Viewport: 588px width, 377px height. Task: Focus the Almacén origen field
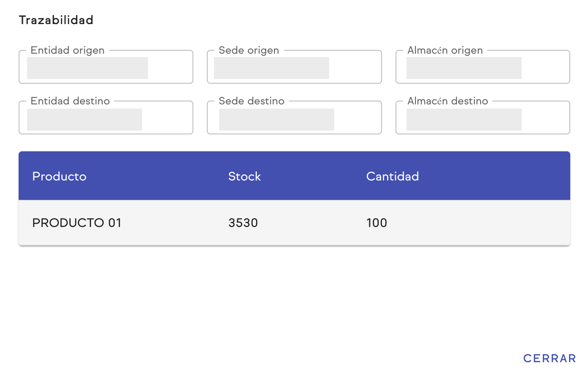(483, 68)
